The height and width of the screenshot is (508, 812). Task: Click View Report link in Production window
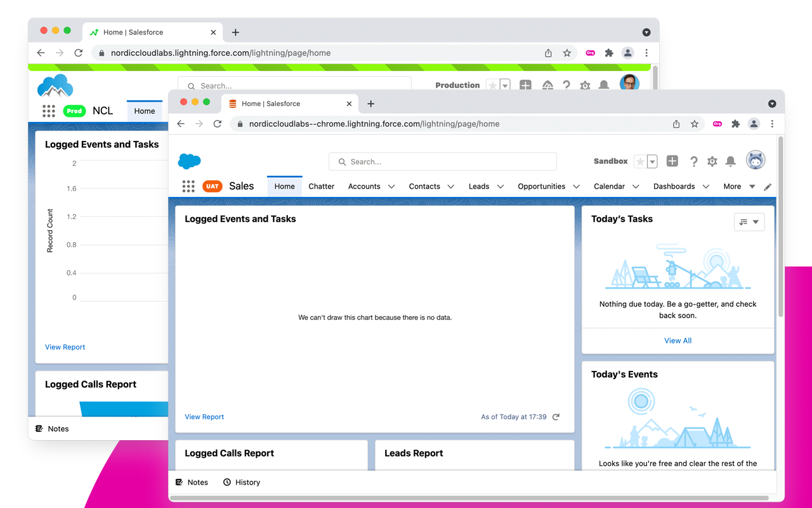pyautogui.click(x=65, y=347)
